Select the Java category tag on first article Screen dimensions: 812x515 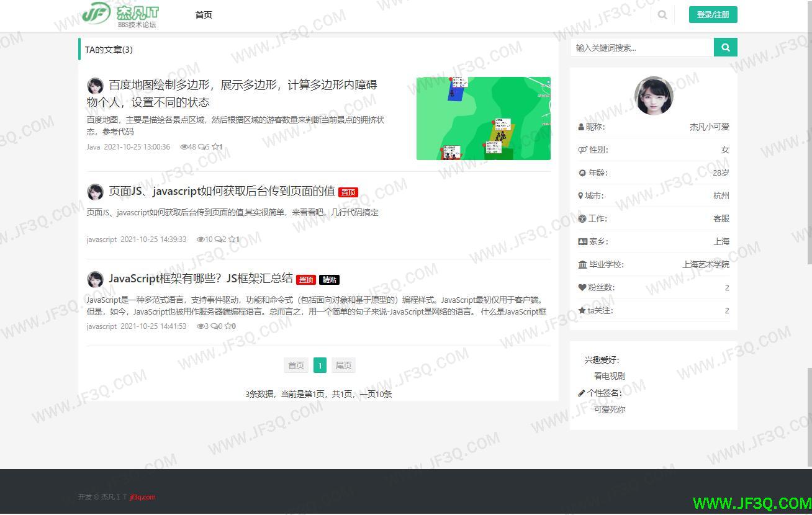click(93, 147)
